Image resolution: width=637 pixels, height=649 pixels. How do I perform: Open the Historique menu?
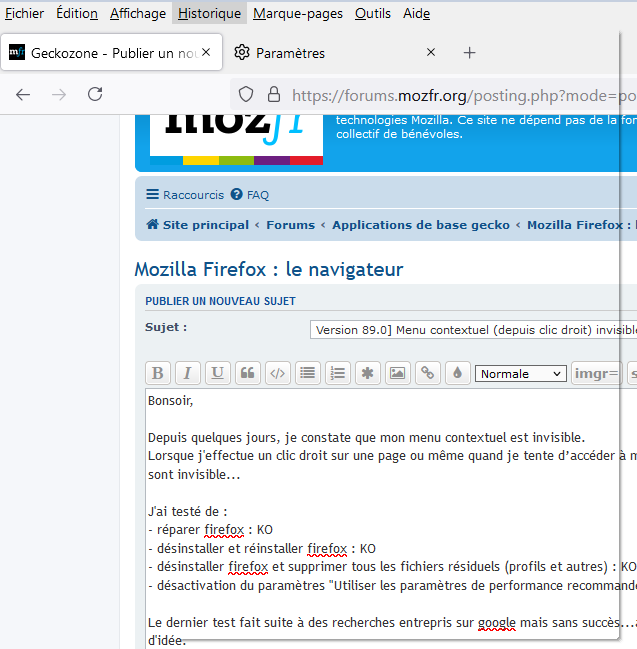click(209, 13)
